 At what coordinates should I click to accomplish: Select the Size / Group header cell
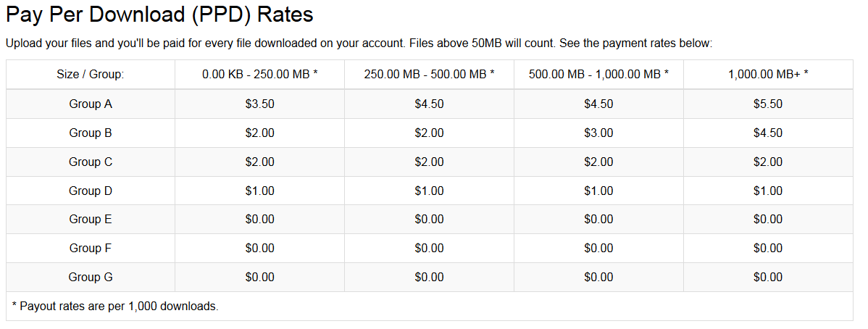coord(91,74)
